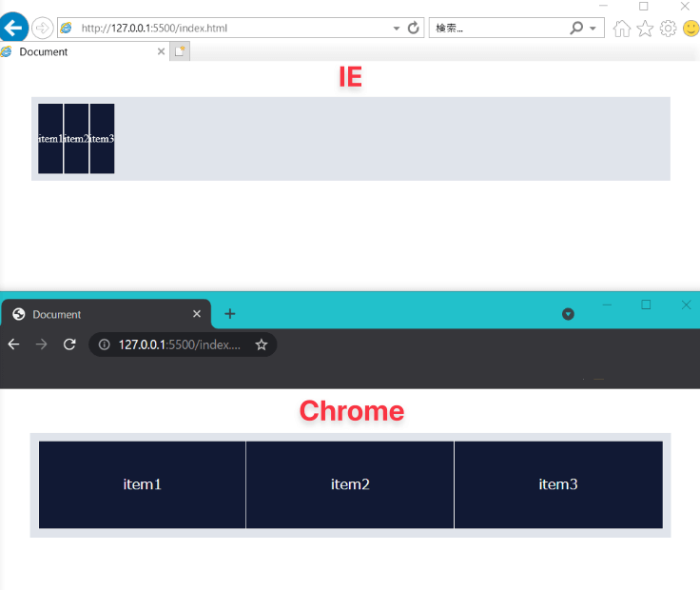Click the Chrome reload icon
This screenshot has width=700, height=590.
coord(69,344)
